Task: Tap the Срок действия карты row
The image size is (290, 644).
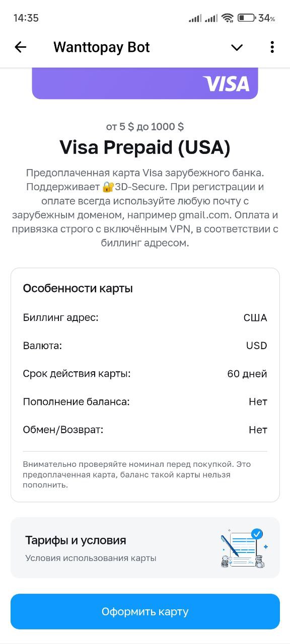Action: [145, 374]
